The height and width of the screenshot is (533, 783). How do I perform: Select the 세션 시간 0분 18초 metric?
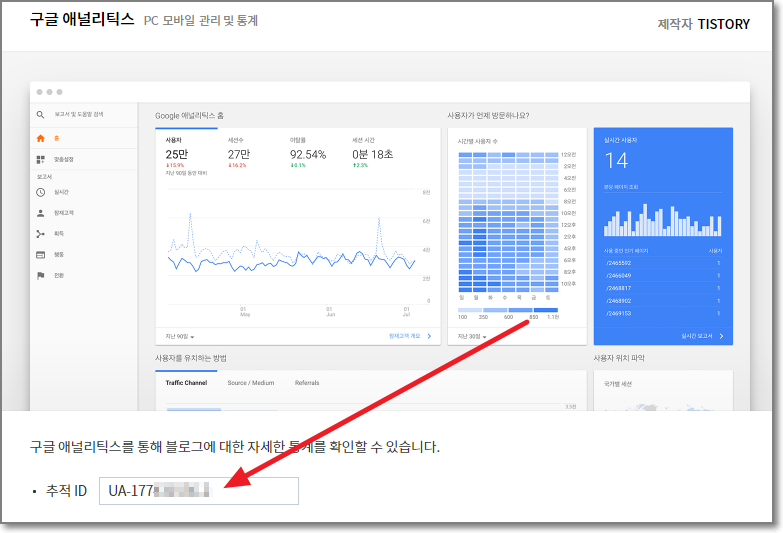[373, 152]
